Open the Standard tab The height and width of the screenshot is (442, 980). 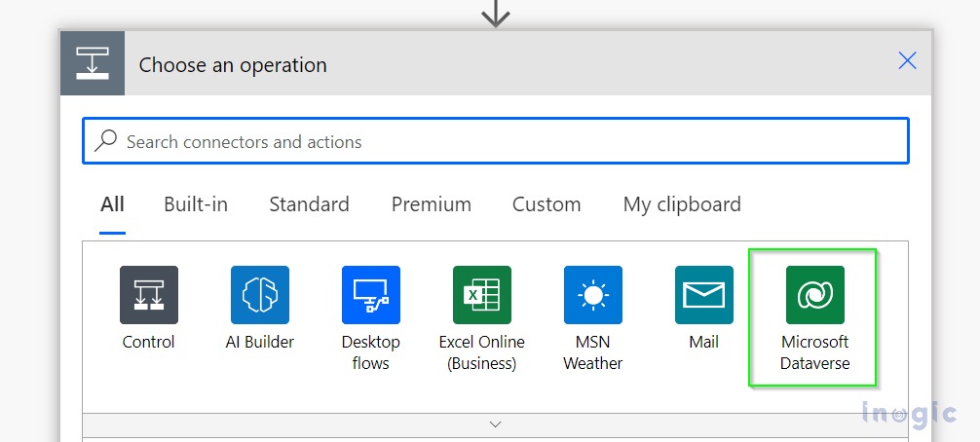[310, 204]
